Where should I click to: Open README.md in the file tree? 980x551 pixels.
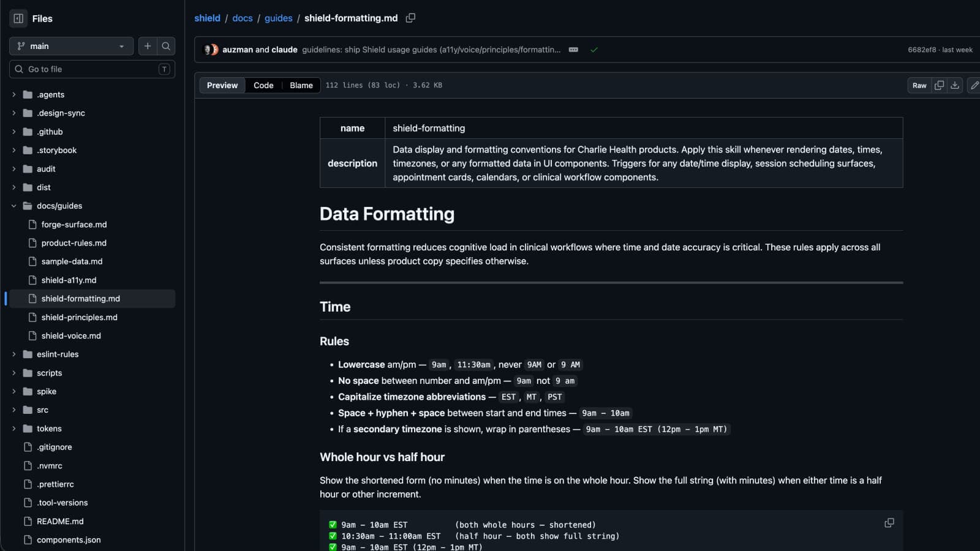pyautogui.click(x=60, y=522)
